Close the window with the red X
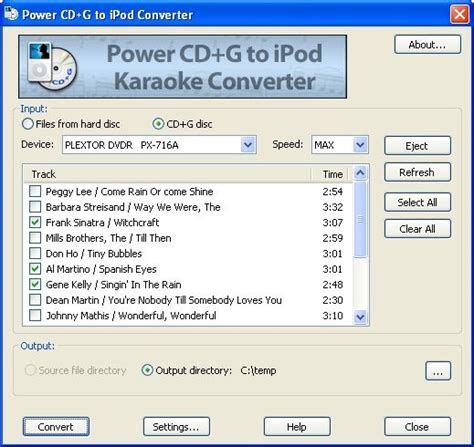This screenshot has width=474, height=447. 459,14
